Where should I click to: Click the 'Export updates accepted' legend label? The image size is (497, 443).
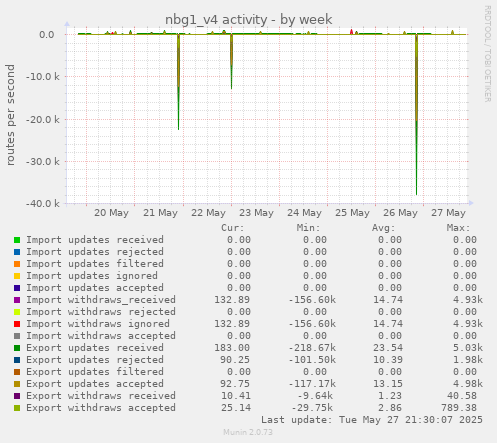[95, 384]
